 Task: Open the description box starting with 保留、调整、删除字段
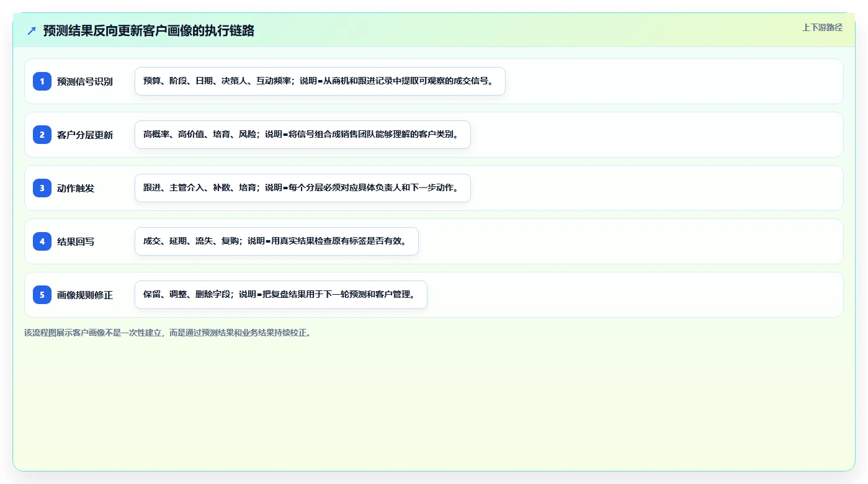click(x=281, y=295)
